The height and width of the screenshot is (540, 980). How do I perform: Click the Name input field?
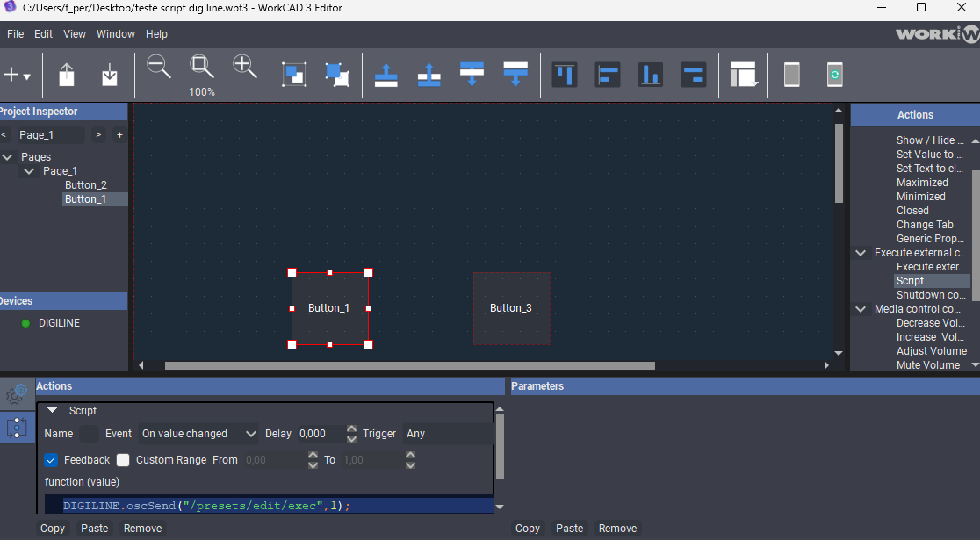(90, 434)
